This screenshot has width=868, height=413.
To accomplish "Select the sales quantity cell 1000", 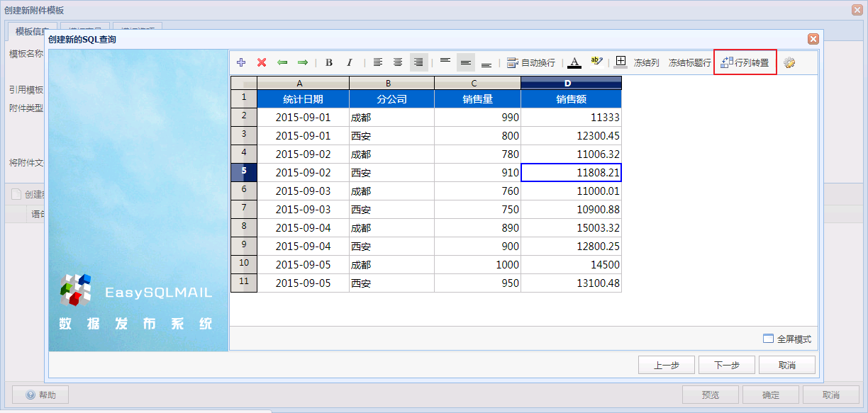I will point(477,265).
